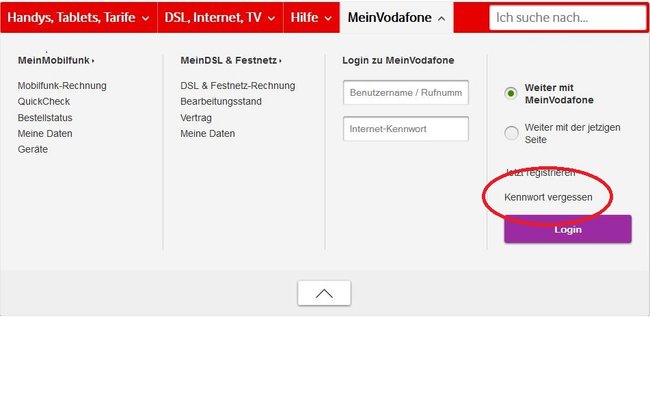
Task: Select 'Weiter mit MeinVodafone' radio button
Action: [511, 93]
